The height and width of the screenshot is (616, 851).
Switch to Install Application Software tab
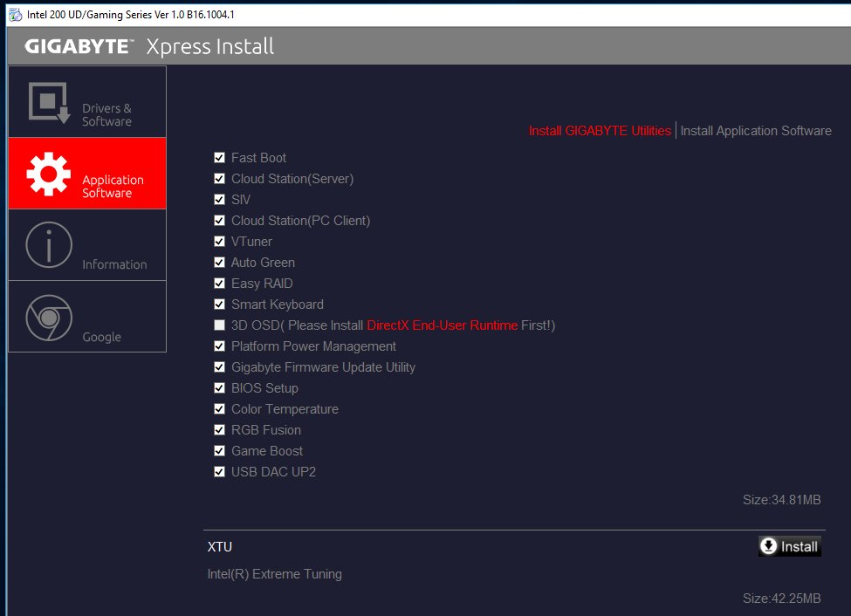click(x=756, y=131)
